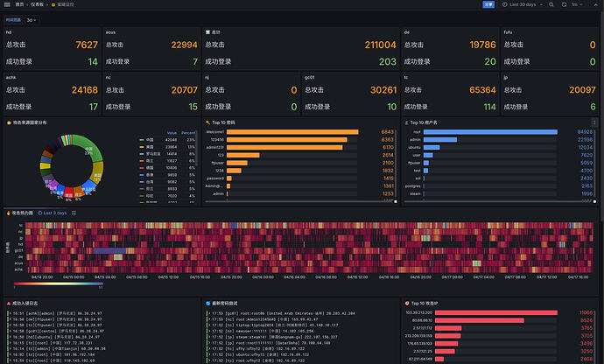Click the green 中国 pie slice
The width and height of the screenshot is (604, 364).
tap(90, 148)
